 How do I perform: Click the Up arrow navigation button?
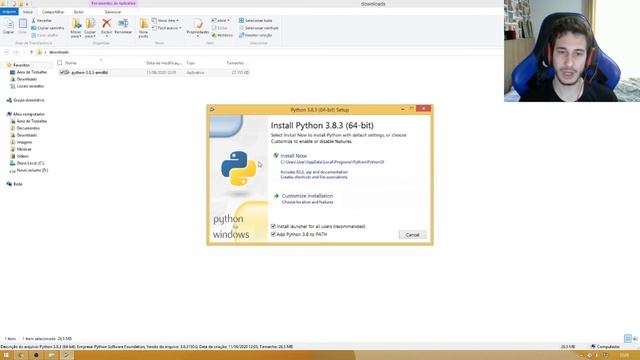(31, 52)
